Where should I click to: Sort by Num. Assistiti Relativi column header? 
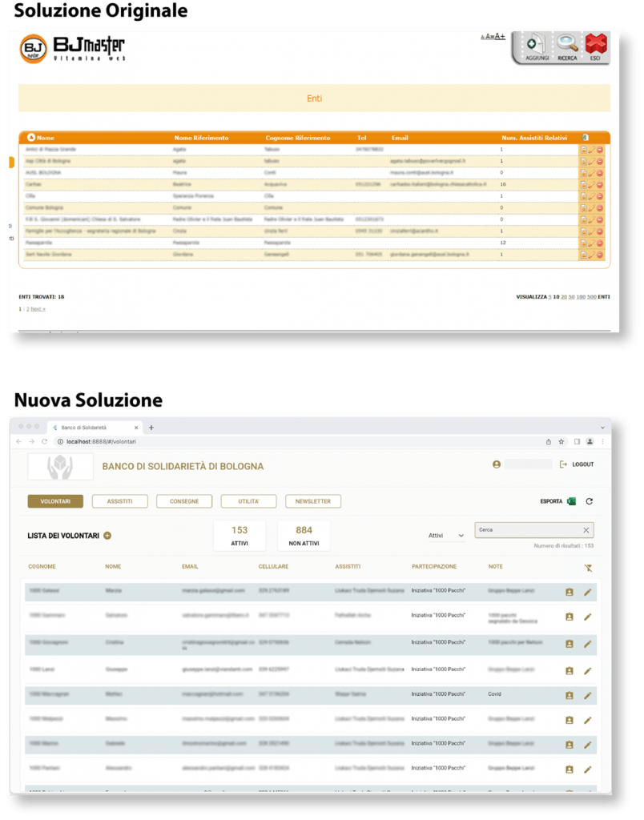pos(534,138)
